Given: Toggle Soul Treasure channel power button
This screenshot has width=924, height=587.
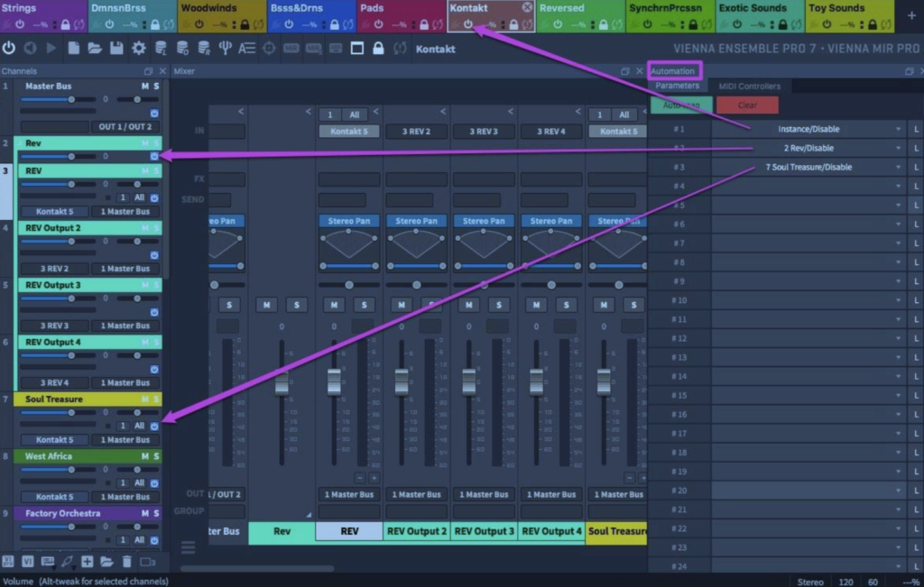Looking at the screenshot, I should click(x=154, y=426).
